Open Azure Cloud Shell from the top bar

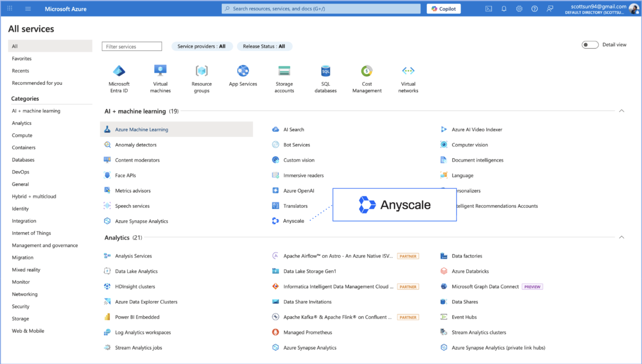click(489, 9)
